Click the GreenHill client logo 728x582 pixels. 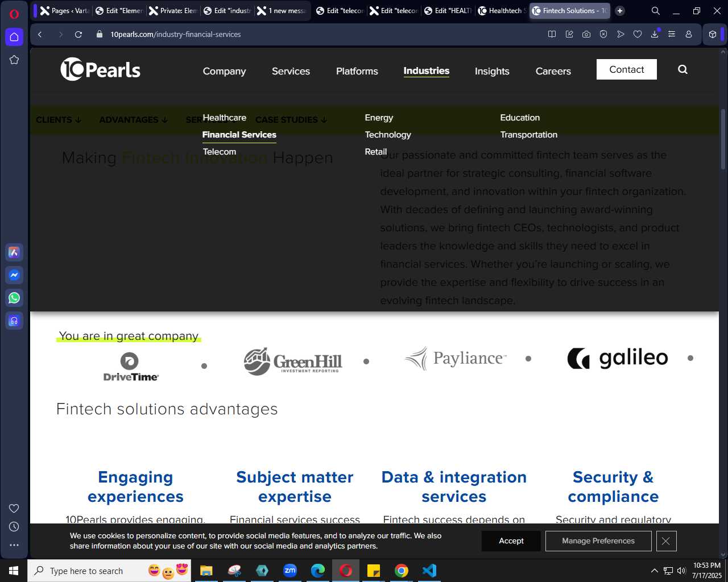[293, 361]
